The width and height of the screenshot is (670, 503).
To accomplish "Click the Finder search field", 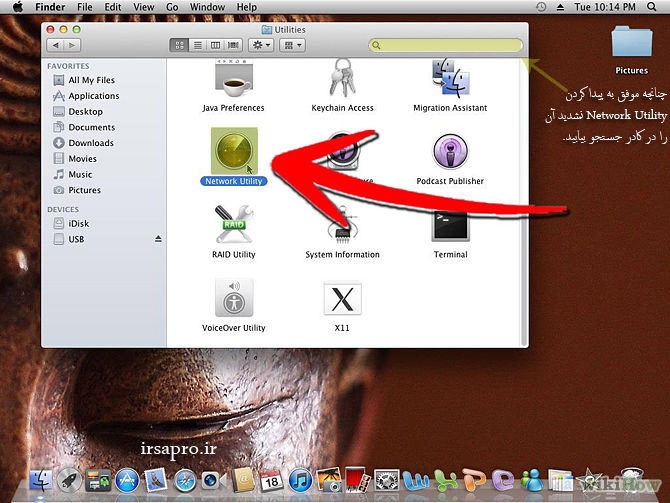I will tap(446, 45).
